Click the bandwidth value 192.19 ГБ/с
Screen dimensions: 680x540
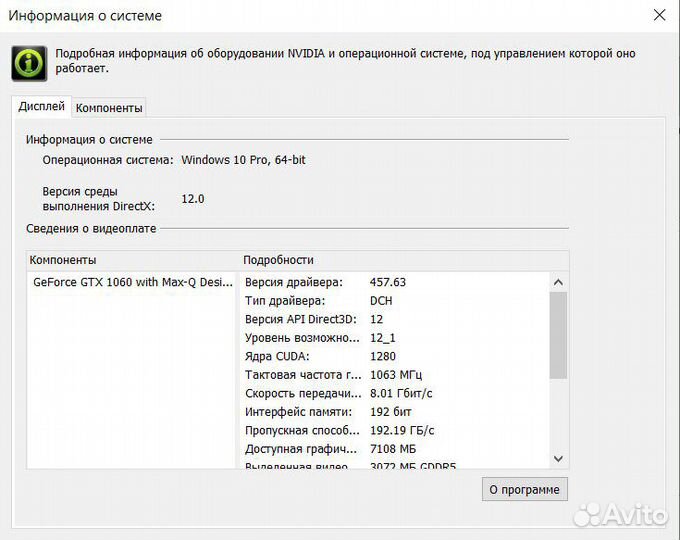pyautogui.click(x=402, y=431)
